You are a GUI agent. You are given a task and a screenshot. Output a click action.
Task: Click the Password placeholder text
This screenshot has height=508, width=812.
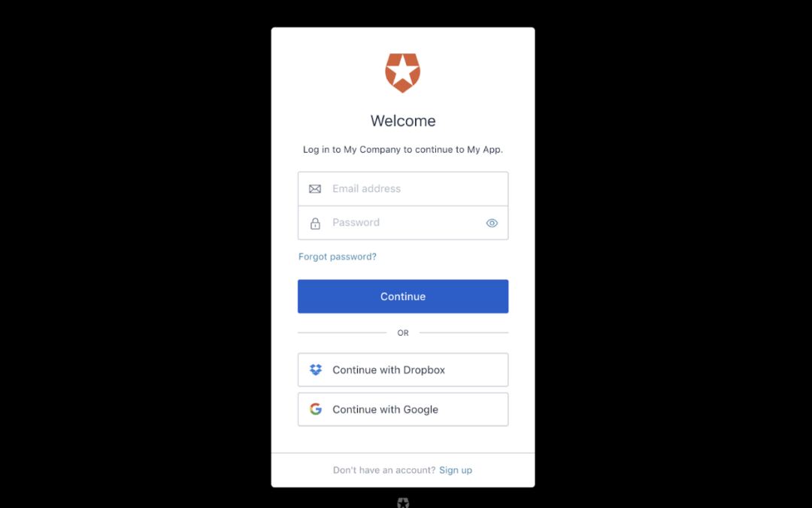click(356, 222)
